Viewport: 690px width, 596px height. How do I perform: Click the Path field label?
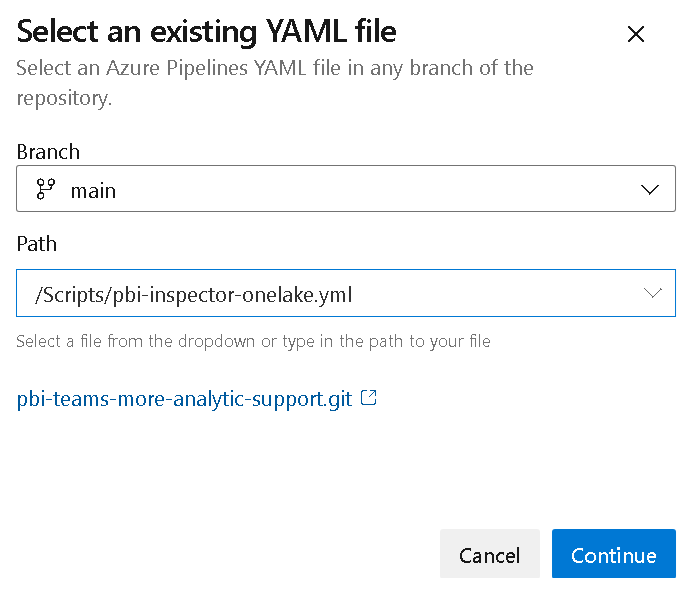tap(37, 244)
